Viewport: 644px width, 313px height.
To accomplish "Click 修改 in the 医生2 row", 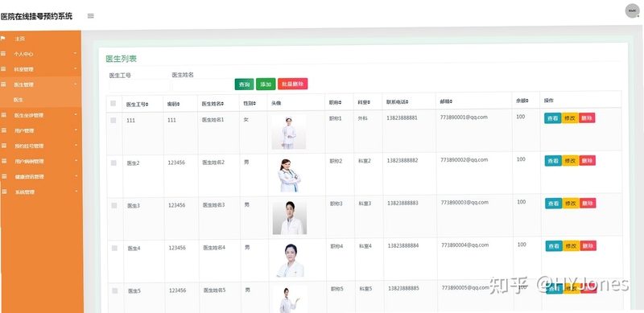I will coord(570,161).
